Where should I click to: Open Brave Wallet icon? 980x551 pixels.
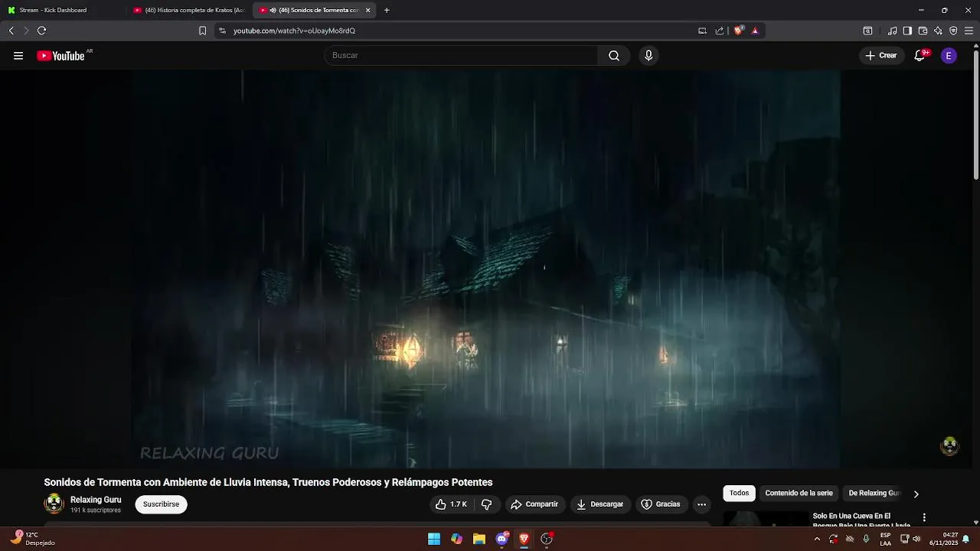point(923,31)
